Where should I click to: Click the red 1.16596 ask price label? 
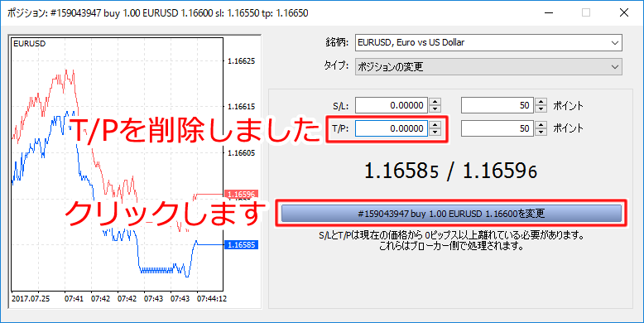[241, 194]
